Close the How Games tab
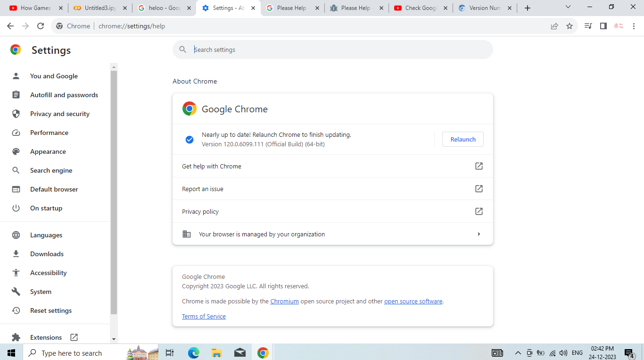 pos(60,8)
